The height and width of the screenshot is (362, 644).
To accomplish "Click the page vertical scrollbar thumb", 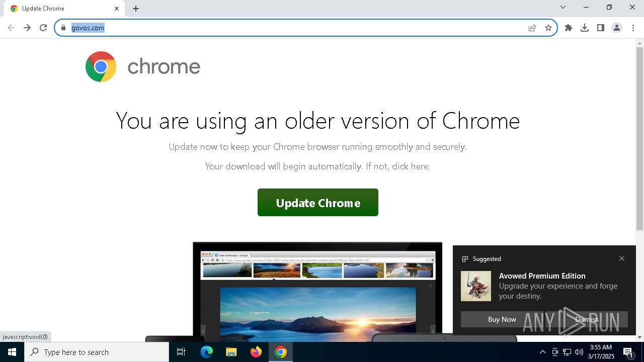I will point(639,139).
